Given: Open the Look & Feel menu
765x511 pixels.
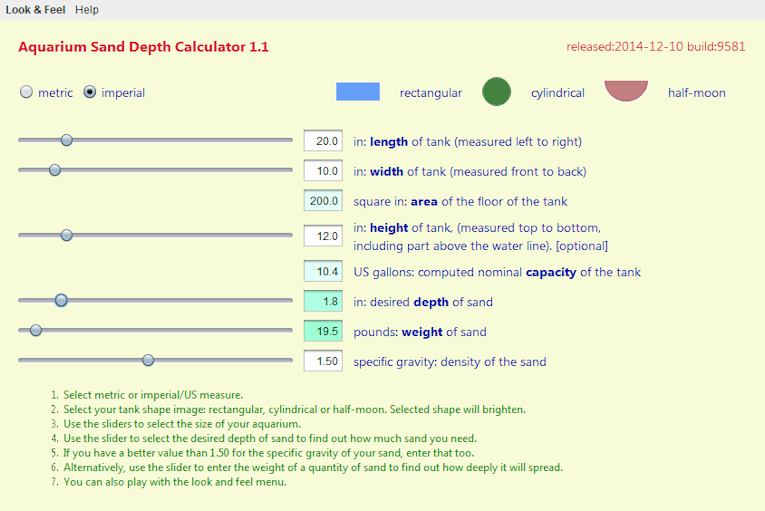Looking at the screenshot, I should coord(35,10).
